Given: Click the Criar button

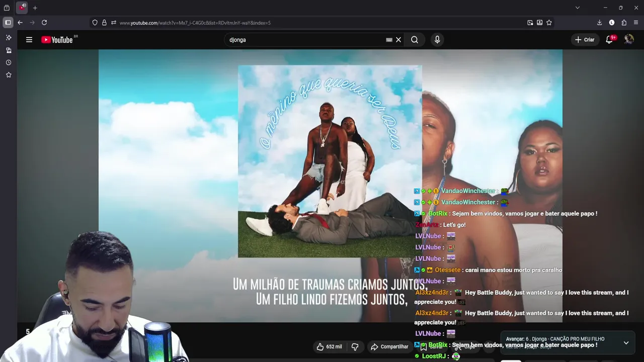Looking at the screenshot, I should point(585,40).
